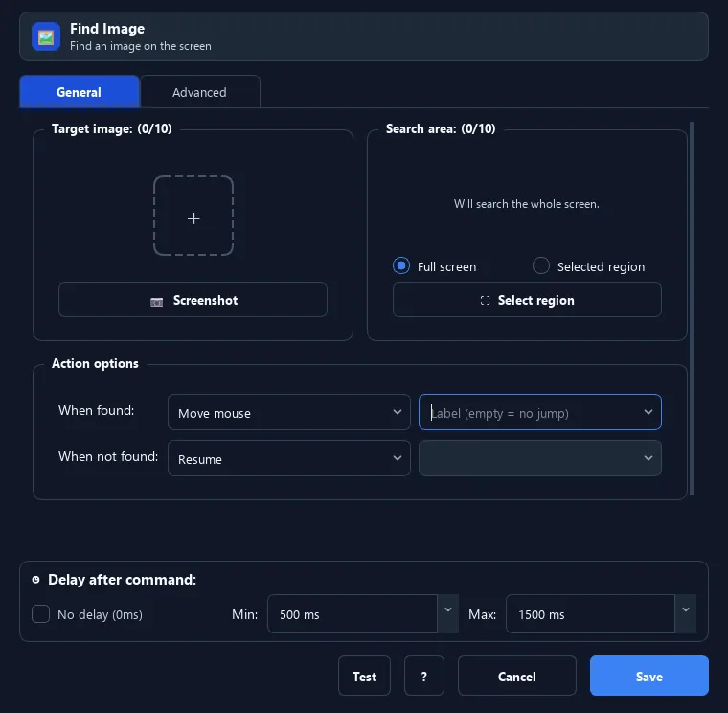
Task: Click the region brackets icon on Select region
Action: (x=486, y=301)
